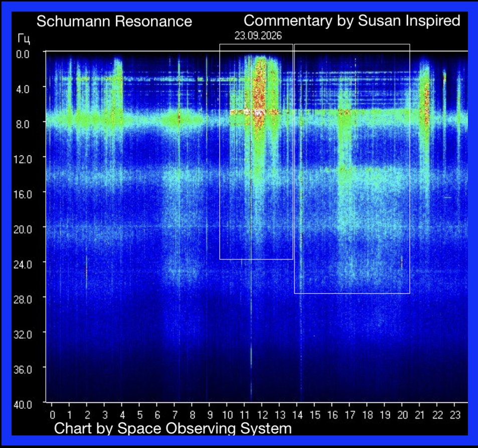Click the 24.0 frequency axis label
The height and width of the screenshot is (448, 478).
click(x=23, y=265)
